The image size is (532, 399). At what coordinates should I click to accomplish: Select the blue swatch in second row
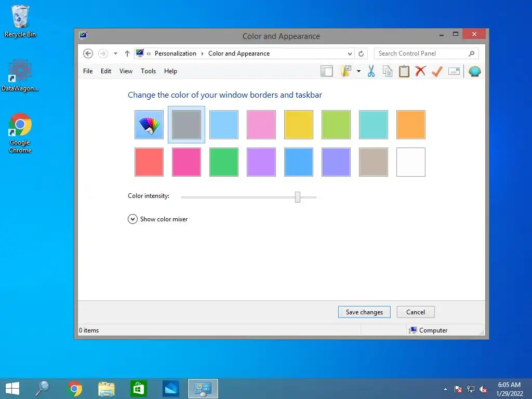pyautogui.click(x=299, y=162)
